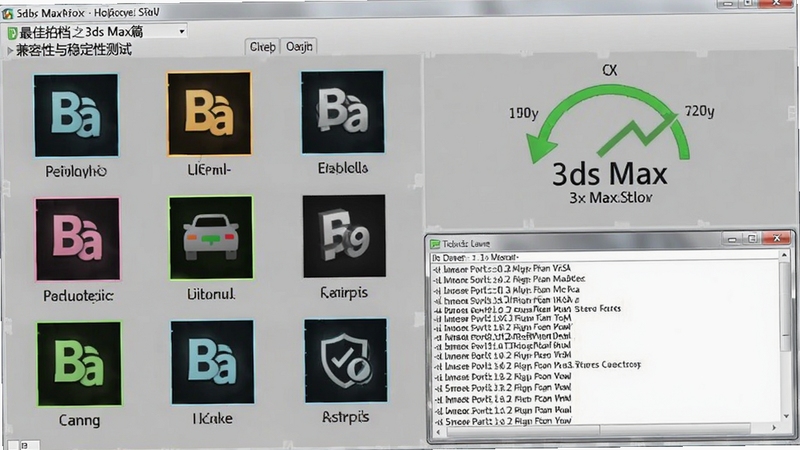Open the teal Ba icon labeled Peiulayho
The height and width of the screenshot is (450, 800).
click(x=76, y=115)
